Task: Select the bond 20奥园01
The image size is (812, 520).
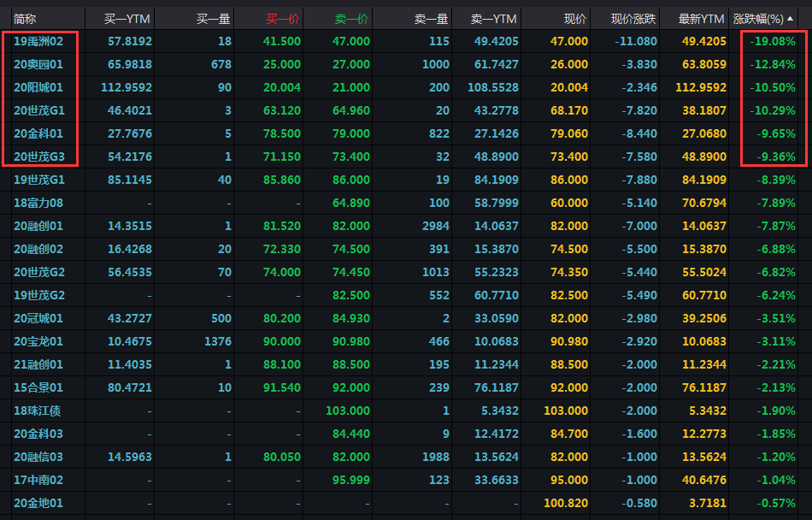Action: click(38, 64)
